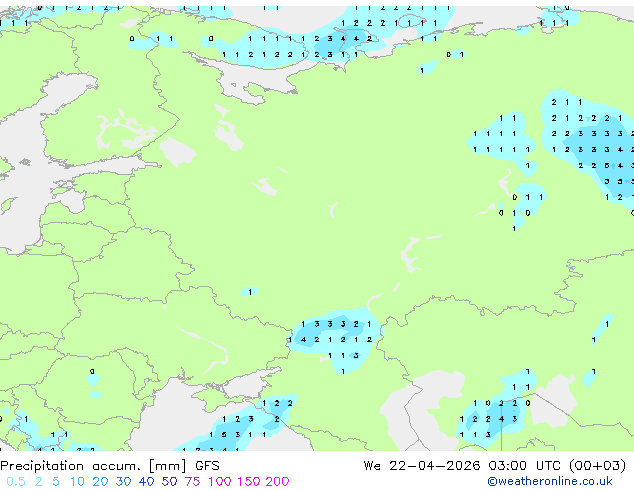Select the 20 mm legend value
The height and width of the screenshot is (490, 634).
click(100, 482)
